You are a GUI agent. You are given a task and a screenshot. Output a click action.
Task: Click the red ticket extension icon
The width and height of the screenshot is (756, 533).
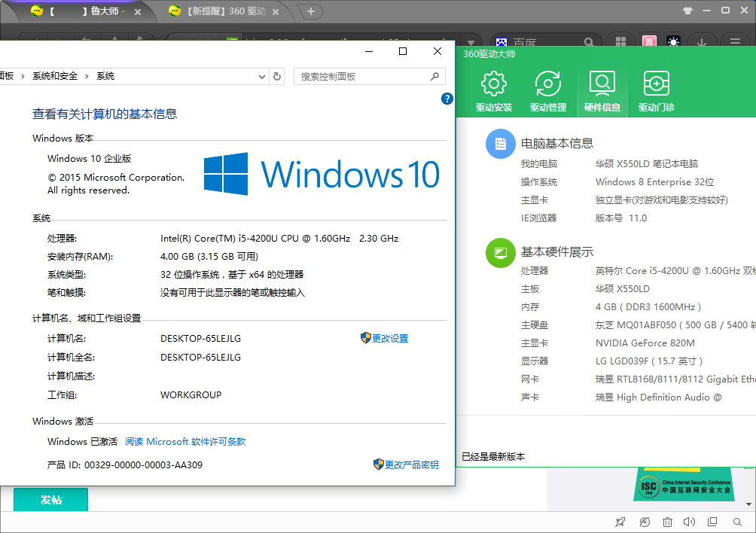pos(649,42)
